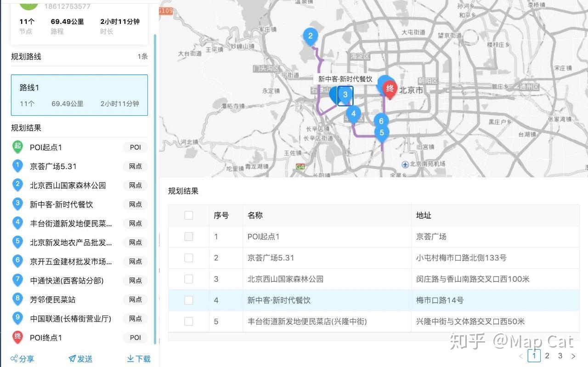
Task: Click red end icon beside POI终点1
Action: (17, 337)
